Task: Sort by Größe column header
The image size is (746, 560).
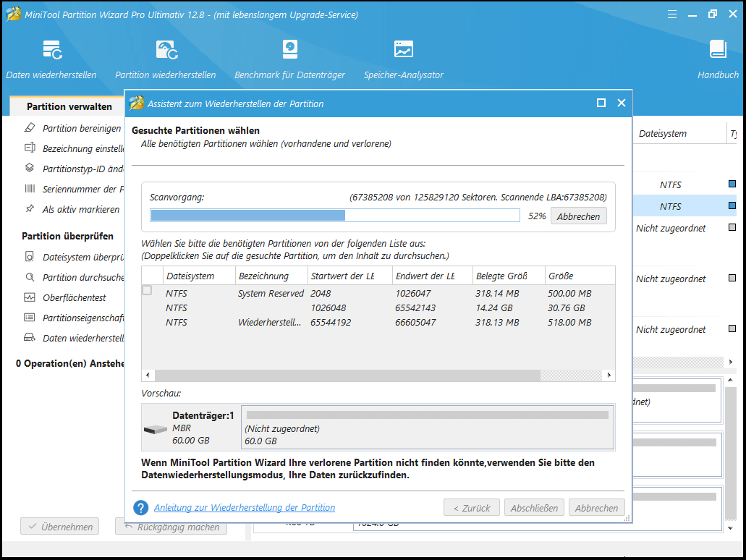Action: [580, 276]
